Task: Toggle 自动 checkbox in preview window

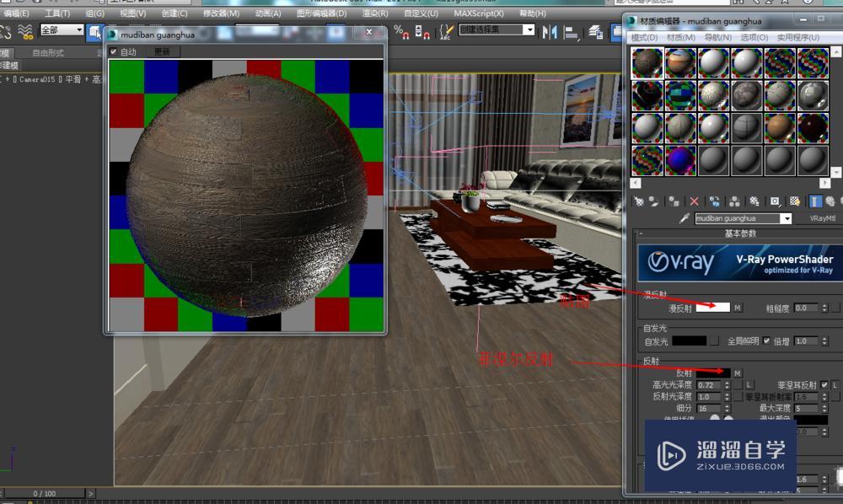Action: 114,51
